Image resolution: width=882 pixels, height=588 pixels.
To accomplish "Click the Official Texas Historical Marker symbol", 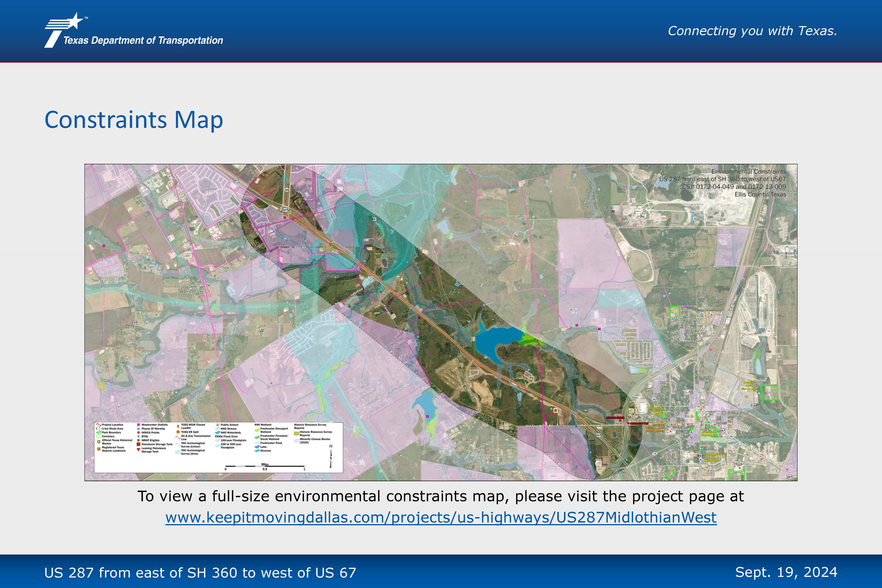I will click(x=99, y=442).
